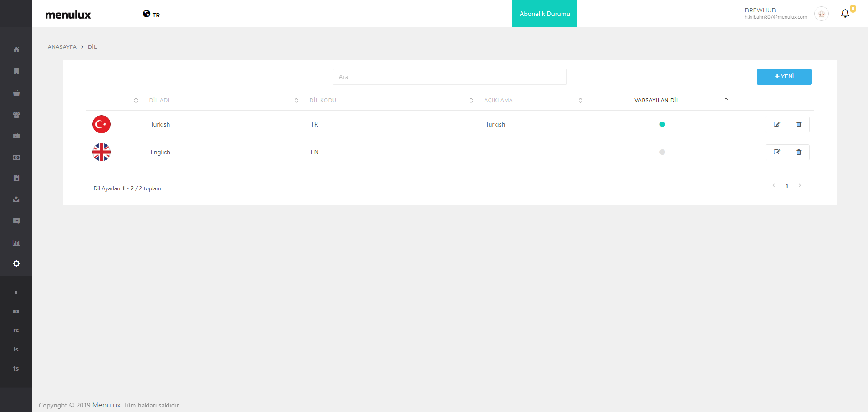Click the home icon in the sidebar
The image size is (868, 412).
pyautogui.click(x=16, y=50)
